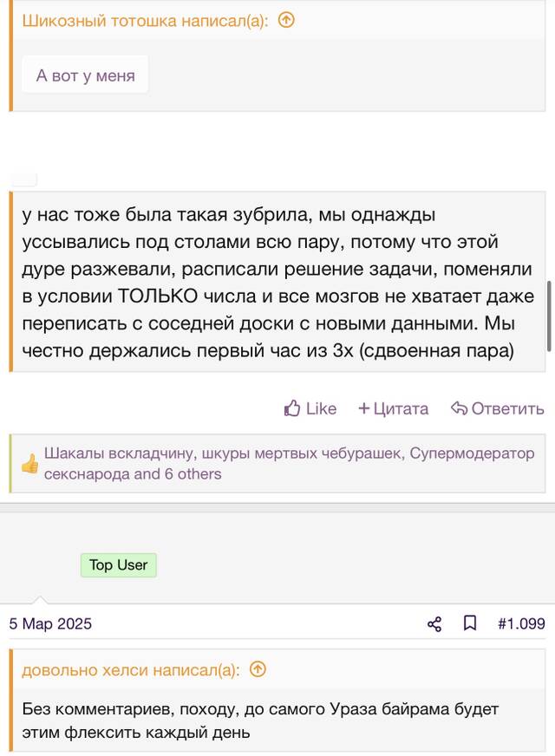Click the page scrollbar thumb on the right edge
Image resolution: width=555 pixels, height=756 pixels.
pos(549,316)
